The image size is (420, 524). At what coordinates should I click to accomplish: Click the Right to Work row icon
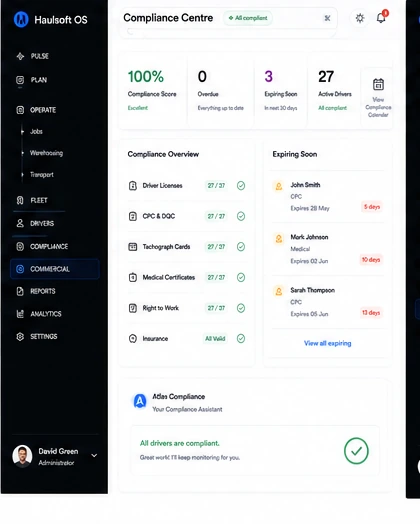coord(133,308)
